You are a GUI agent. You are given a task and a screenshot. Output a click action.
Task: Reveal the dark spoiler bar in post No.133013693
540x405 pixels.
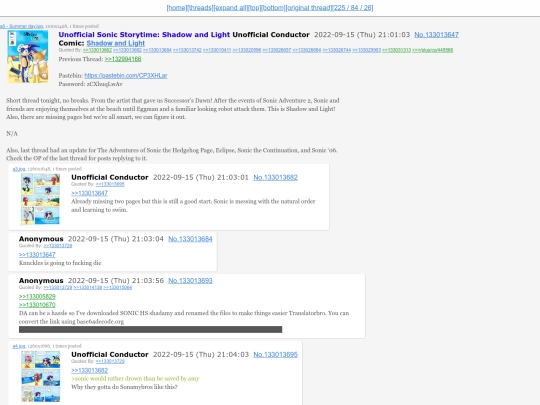tap(150, 330)
